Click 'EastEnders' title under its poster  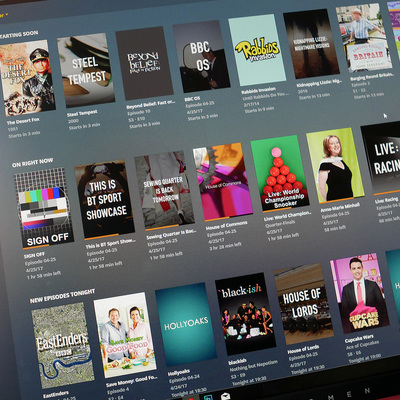click(x=56, y=394)
